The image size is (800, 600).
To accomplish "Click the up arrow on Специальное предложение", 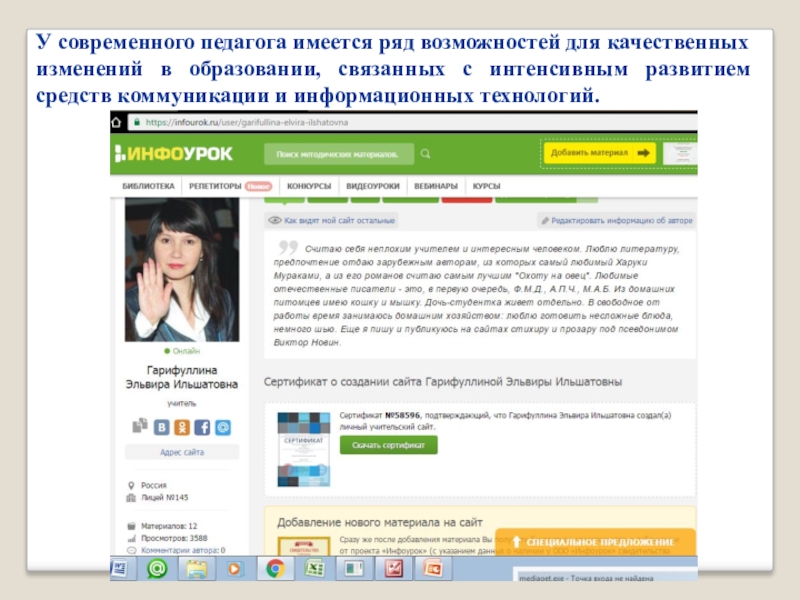I will point(516,541).
